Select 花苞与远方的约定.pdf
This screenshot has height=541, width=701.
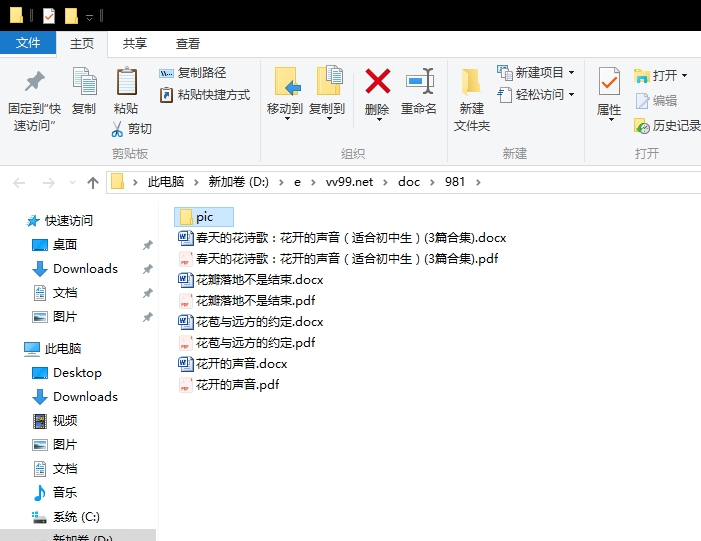point(247,342)
